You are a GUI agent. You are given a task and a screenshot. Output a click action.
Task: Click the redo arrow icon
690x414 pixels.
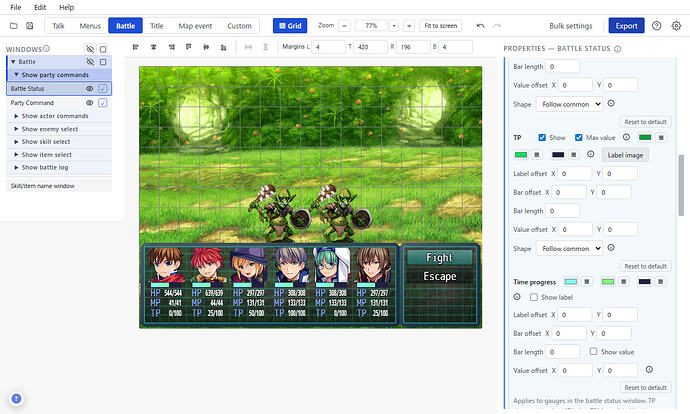pyautogui.click(x=497, y=26)
